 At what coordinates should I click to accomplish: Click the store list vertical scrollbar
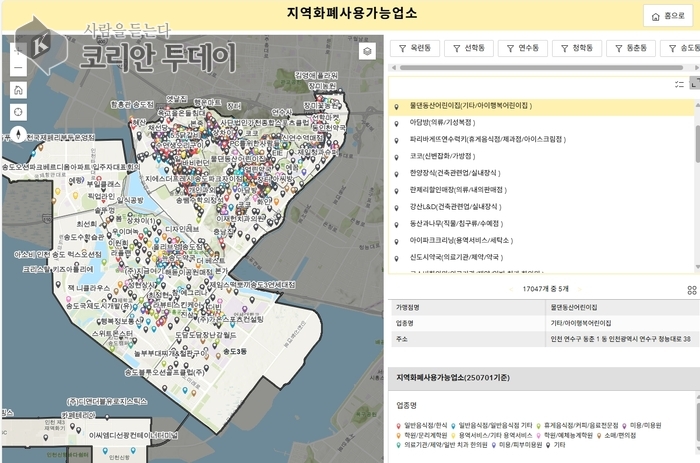(x=696, y=145)
